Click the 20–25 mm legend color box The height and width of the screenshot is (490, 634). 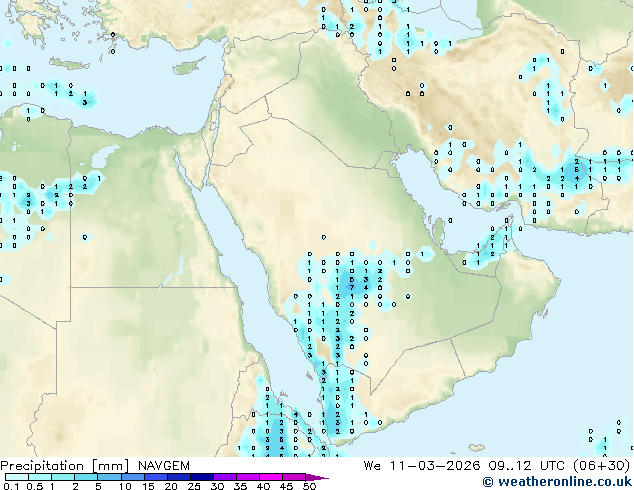tap(178, 477)
